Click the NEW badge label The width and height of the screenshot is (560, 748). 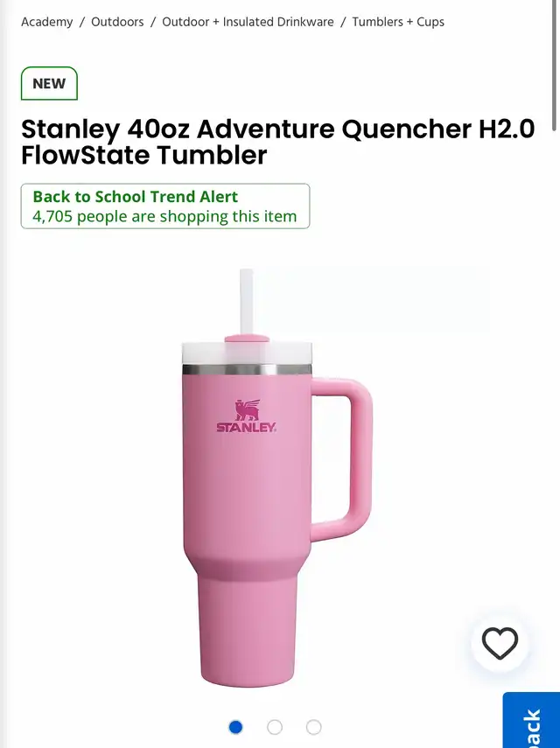coord(49,83)
